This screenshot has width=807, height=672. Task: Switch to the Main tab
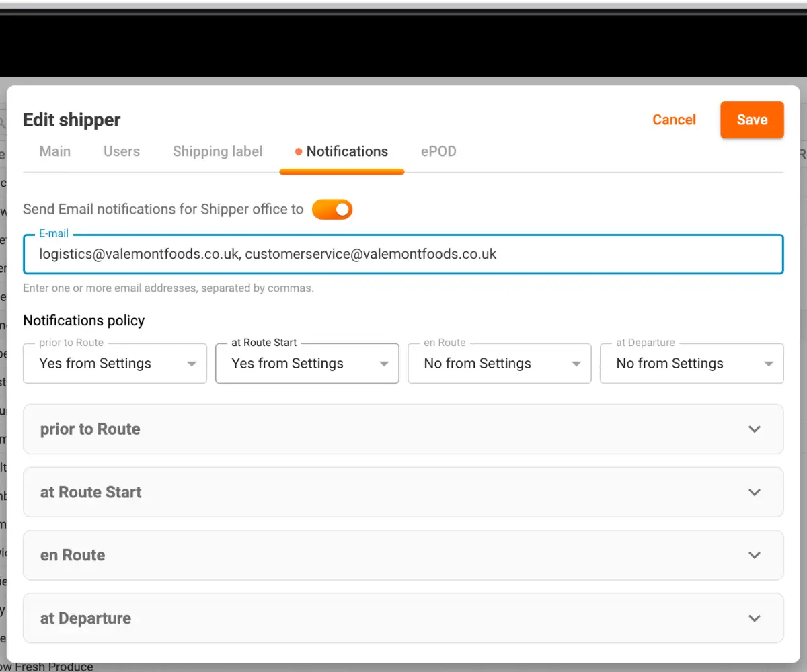pos(55,151)
